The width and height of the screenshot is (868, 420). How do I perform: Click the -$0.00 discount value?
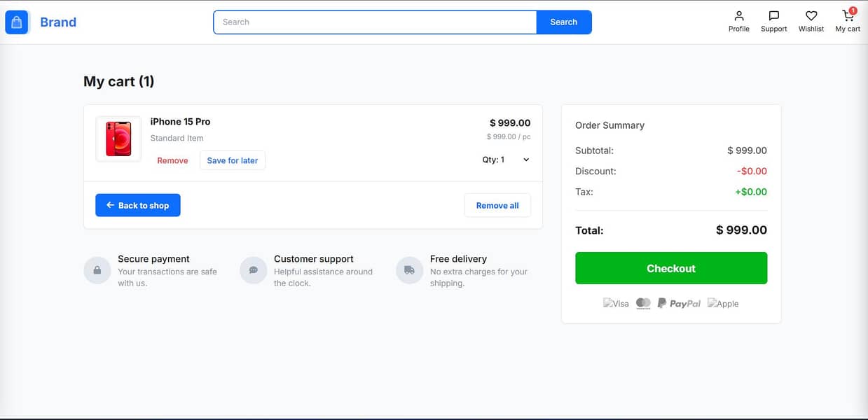point(752,171)
